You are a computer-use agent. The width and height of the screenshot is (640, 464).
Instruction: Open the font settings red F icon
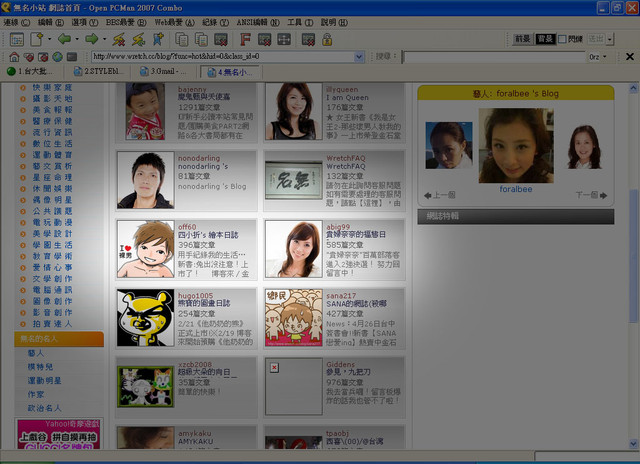tap(245, 40)
